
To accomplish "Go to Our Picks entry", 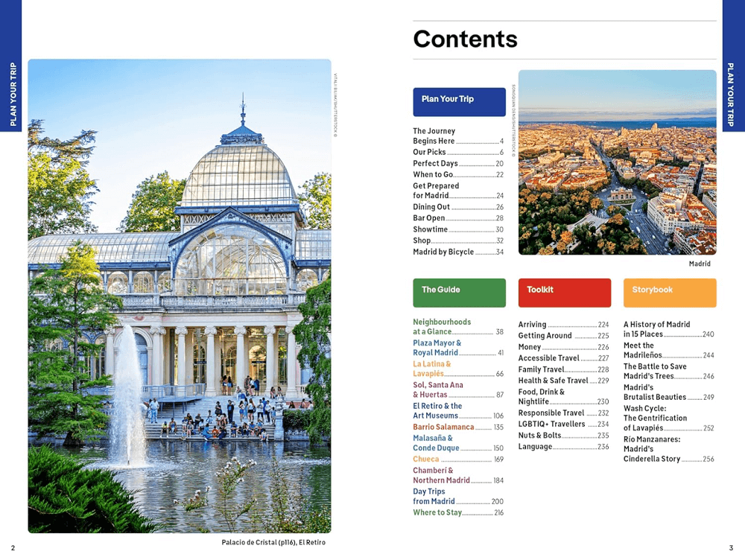I will click(x=457, y=153).
